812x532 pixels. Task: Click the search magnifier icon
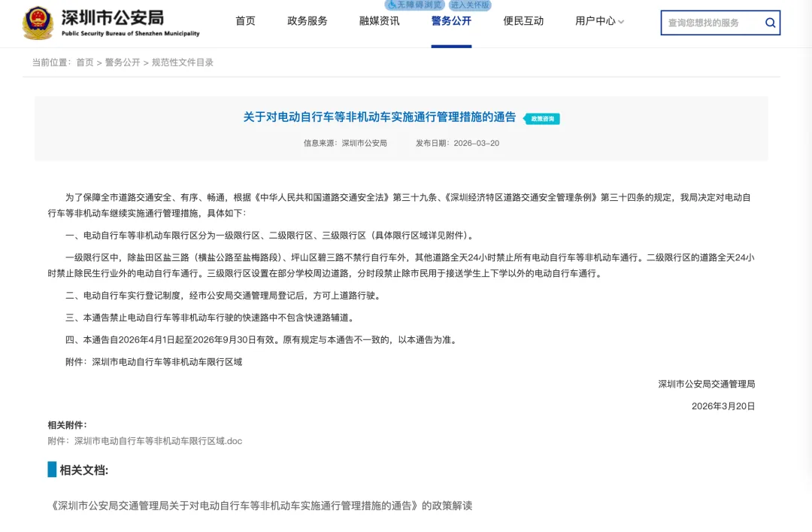770,23
